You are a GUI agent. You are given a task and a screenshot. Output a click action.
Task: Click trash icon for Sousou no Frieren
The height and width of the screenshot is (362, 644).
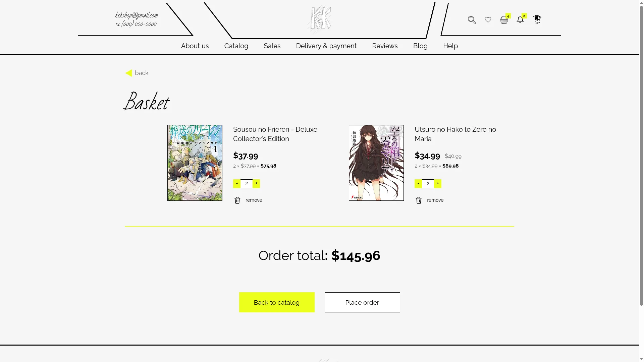coord(237,200)
